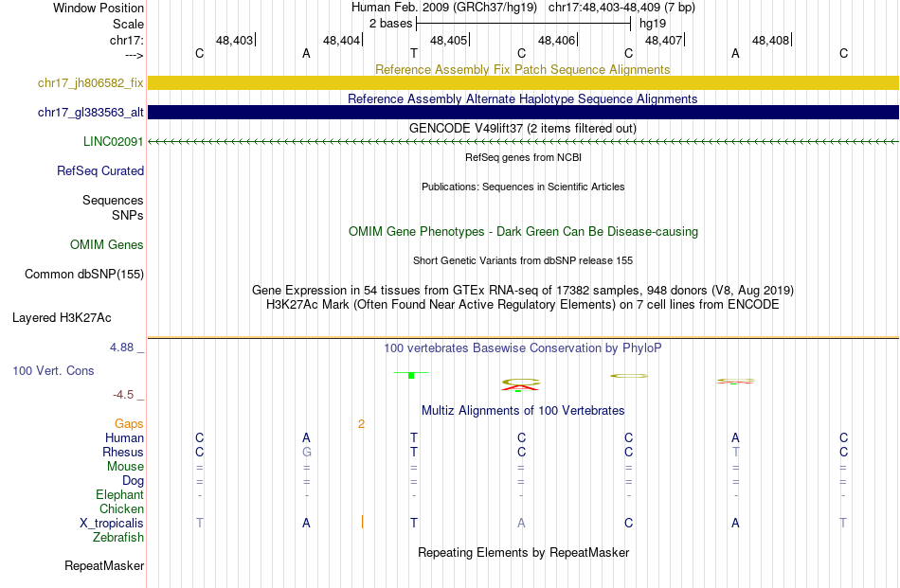900x588 pixels.
Task: Click the orange X_tropicalis insertion bar
Action: tap(362, 522)
